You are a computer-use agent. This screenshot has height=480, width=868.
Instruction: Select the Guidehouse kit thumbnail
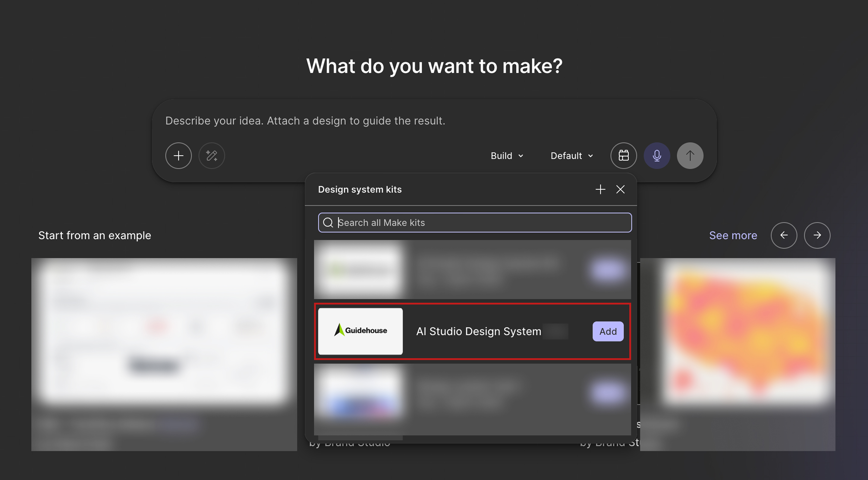tap(360, 331)
